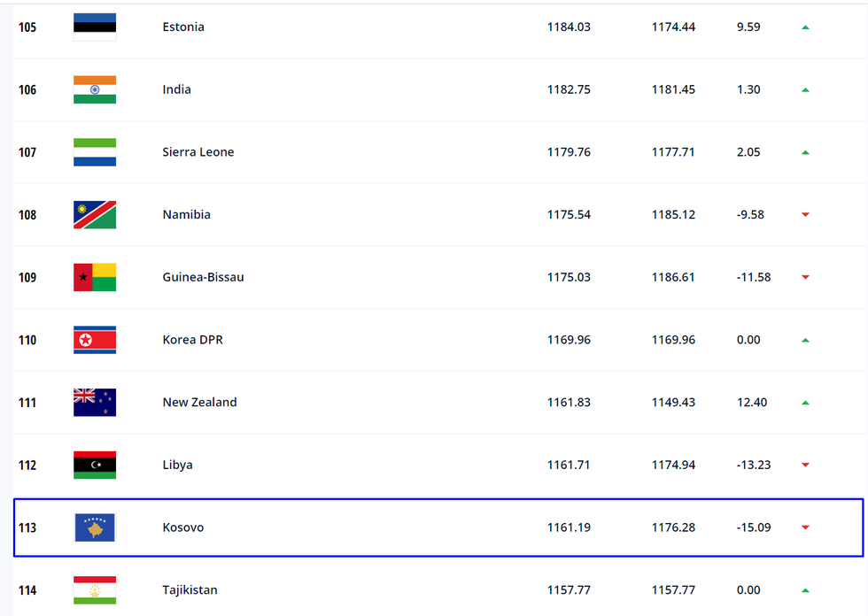Viewport: 868px width, 616px height.
Task: Select the Kosovo country name
Action: point(183,527)
